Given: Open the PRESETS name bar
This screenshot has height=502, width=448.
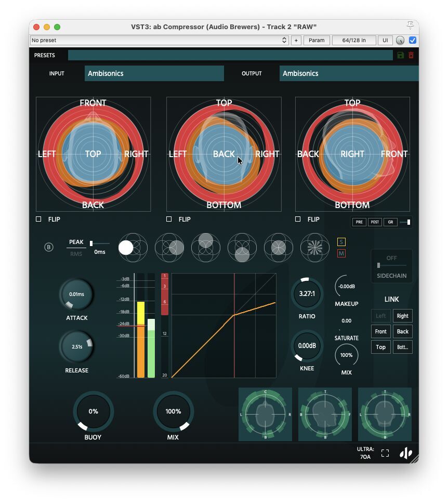Looking at the screenshot, I should point(230,55).
